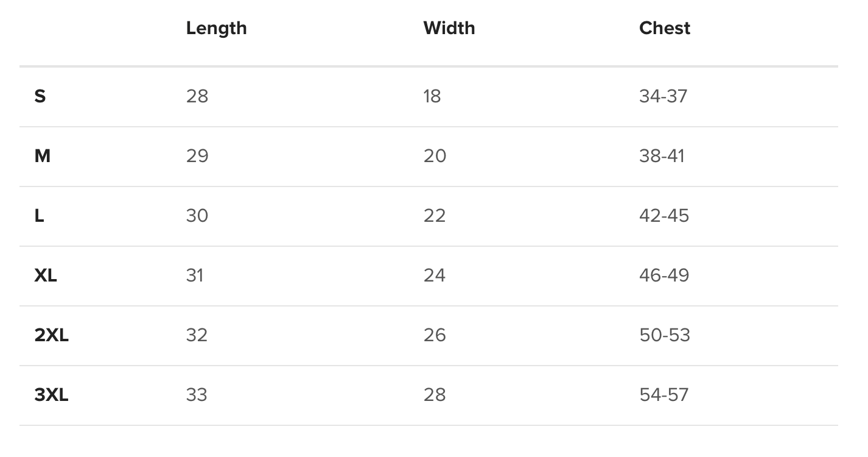Select the L size row label
Viewport: 868px width, 457px height.
tap(40, 216)
